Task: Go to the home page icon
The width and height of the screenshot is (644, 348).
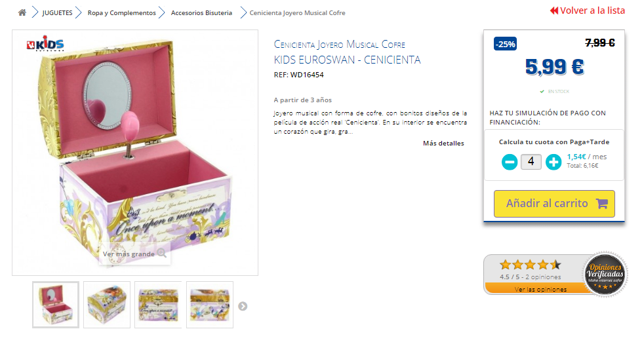Action: [x=22, y=12]
